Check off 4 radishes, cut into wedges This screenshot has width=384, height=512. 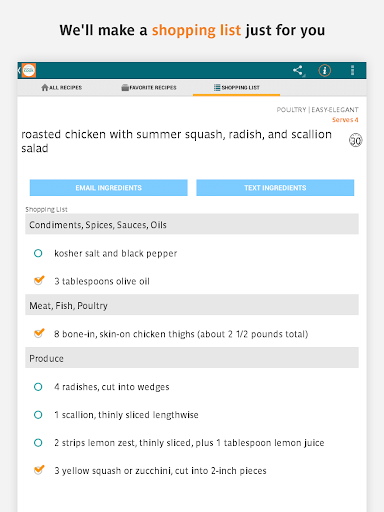point(38,387)
